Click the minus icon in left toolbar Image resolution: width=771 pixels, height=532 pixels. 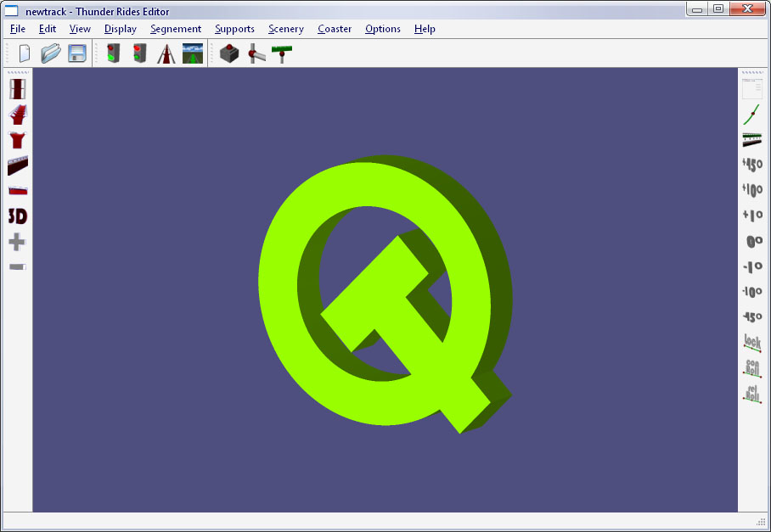(x=17, y=266)
